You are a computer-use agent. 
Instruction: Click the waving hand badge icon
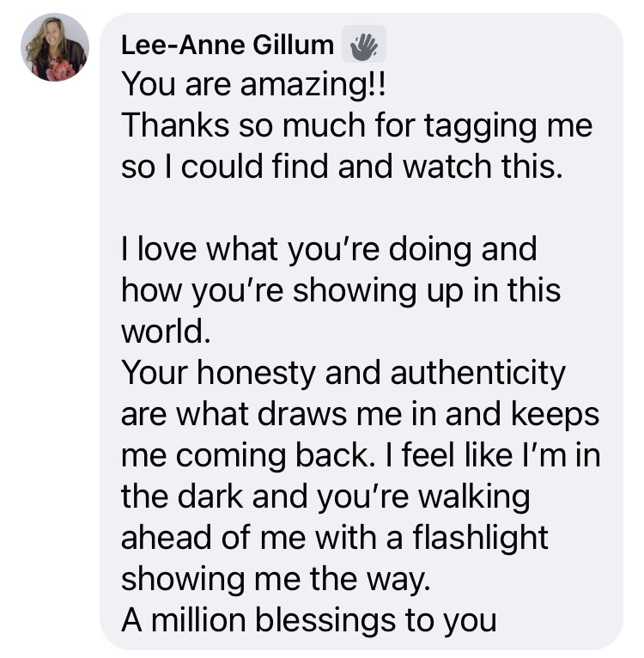pos(363,45)
